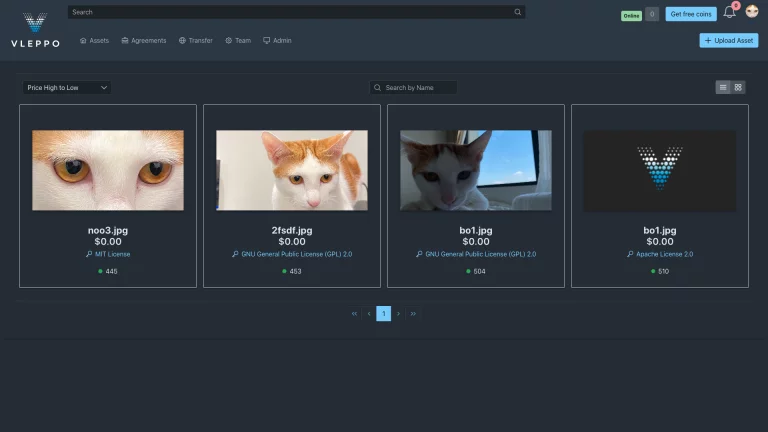Open the user avatar profile menu

coord(752,11)
